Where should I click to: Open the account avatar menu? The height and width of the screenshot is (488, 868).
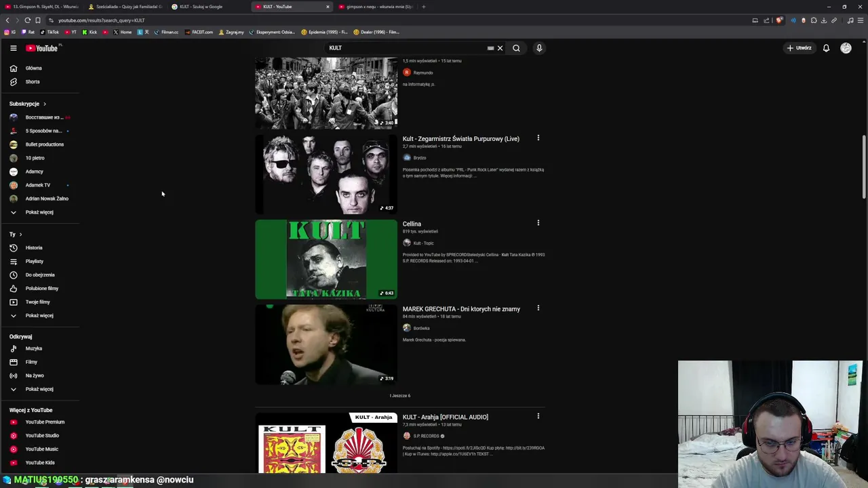846,48
